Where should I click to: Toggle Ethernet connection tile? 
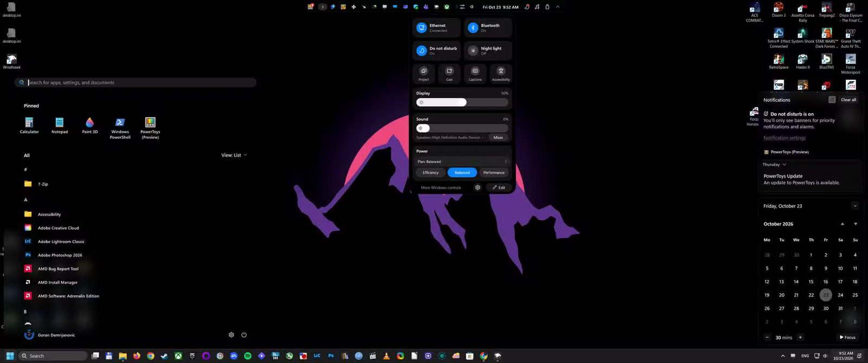pos(437,28)
